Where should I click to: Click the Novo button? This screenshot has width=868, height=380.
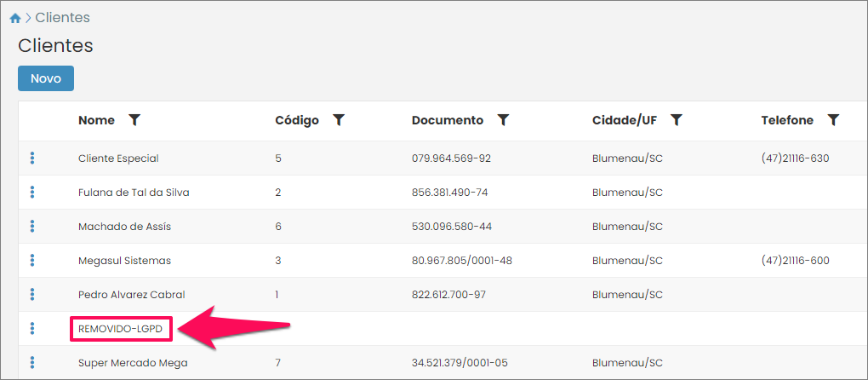46,78
